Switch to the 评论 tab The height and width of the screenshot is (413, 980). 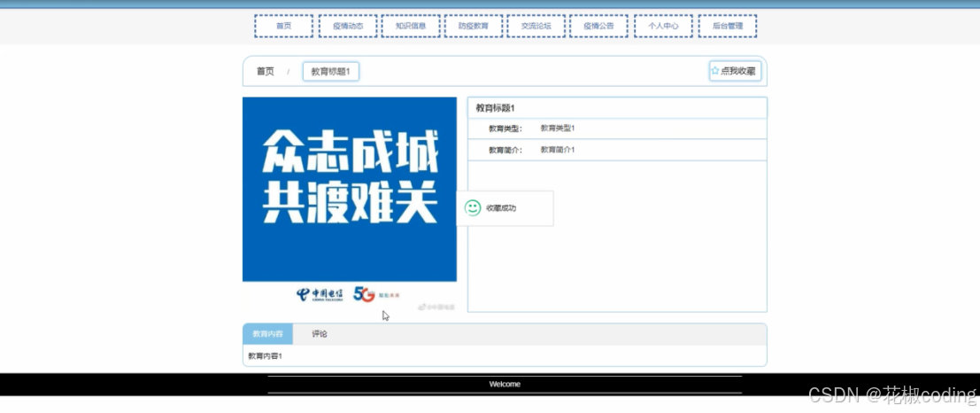tap(320, 334)
